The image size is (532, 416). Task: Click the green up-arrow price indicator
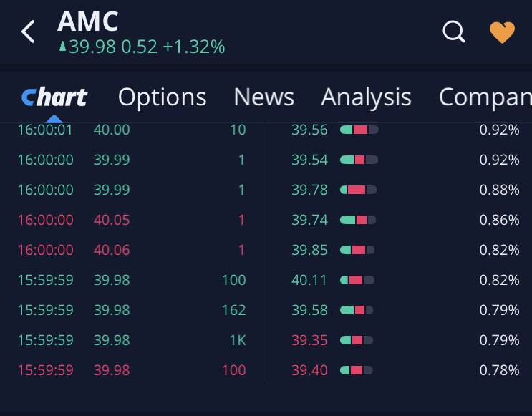[x=62, y=47]
